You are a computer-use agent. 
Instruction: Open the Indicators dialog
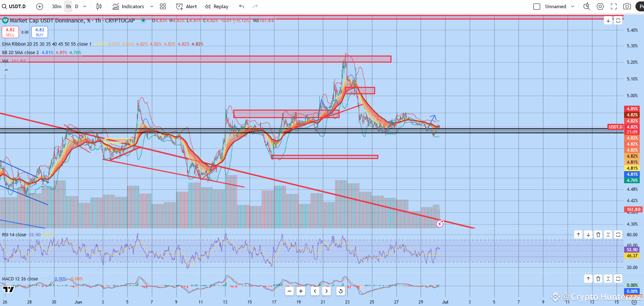pos(128,6)
